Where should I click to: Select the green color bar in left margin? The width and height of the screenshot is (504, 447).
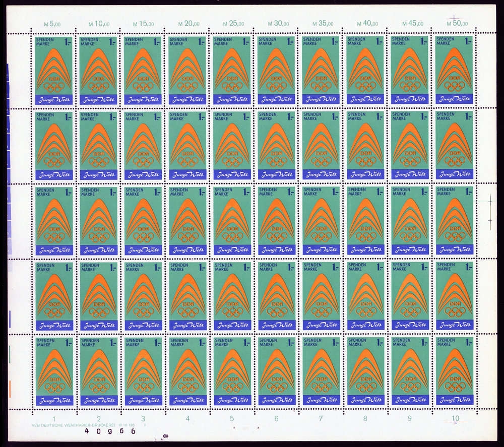click(x=10, y=354)
